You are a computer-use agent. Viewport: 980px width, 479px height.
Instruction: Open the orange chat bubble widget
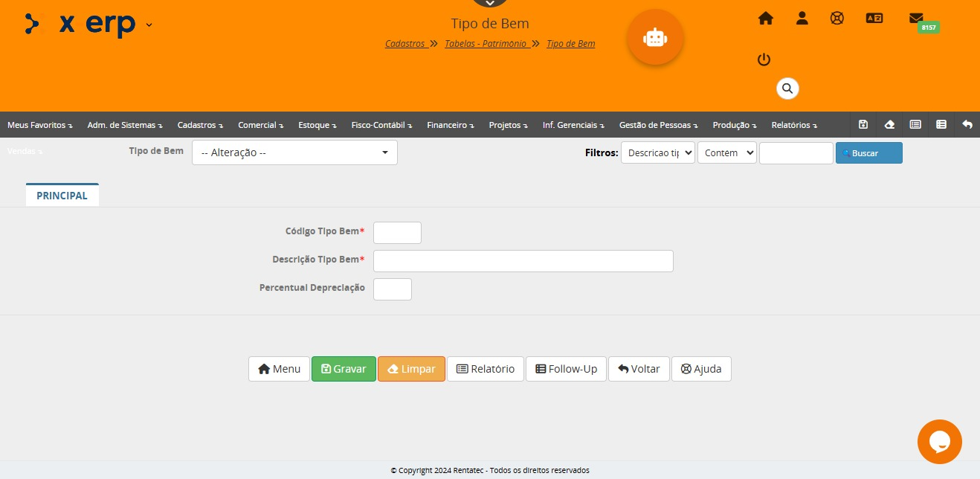(x=939, y=442)
